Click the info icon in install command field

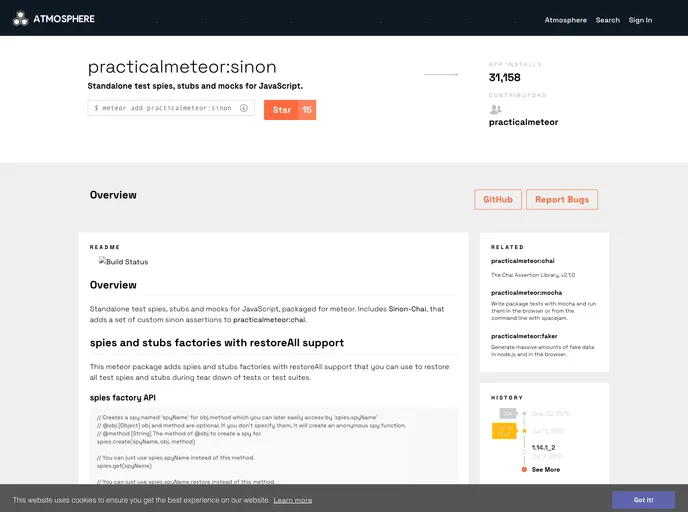coord(244,108)
